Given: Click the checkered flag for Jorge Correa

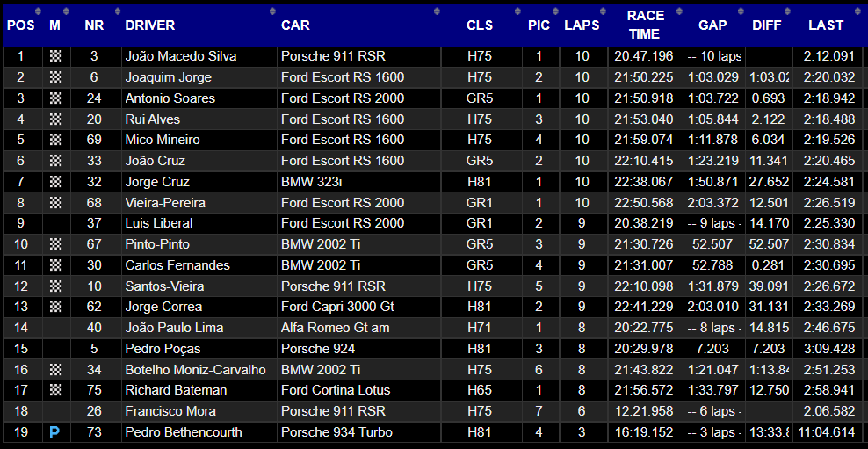Looking at the screenshot, I should click(x=55, y=307).
